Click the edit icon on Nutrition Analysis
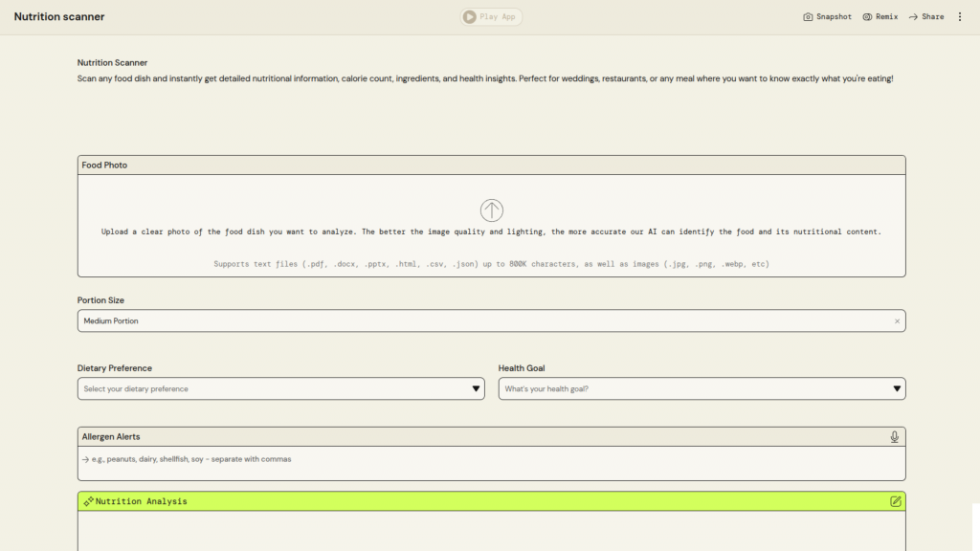Image resolution: width=980 pixels, height=551 pixels. click(896, 501)
